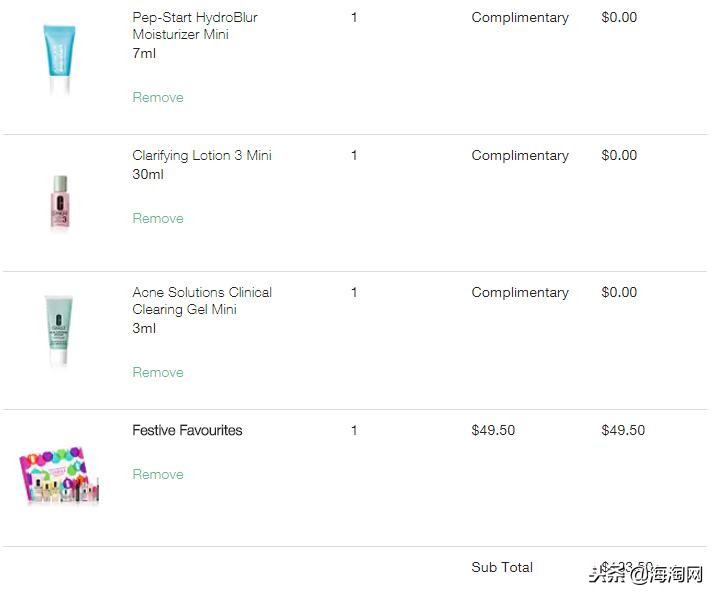The width and height of the screenshot is (720, 600).
Task: Click the Festive Favourites gift set image
Action: click(x=59, y=475)
